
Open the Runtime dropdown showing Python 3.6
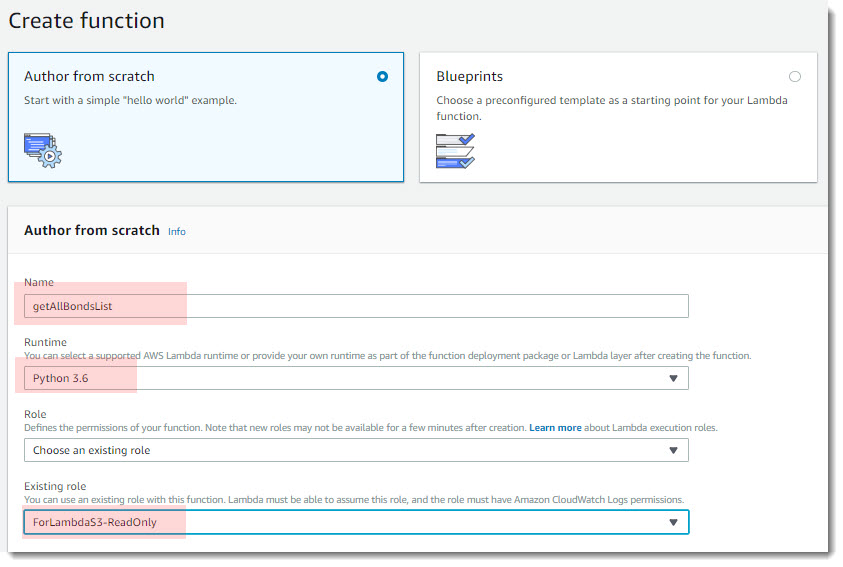point(356,378)
